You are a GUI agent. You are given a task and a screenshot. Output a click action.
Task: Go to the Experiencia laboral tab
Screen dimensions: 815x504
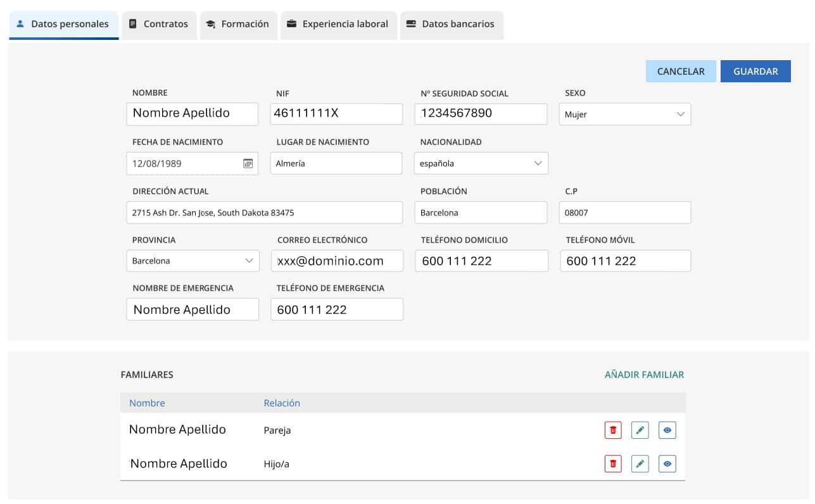pos(338,24)
